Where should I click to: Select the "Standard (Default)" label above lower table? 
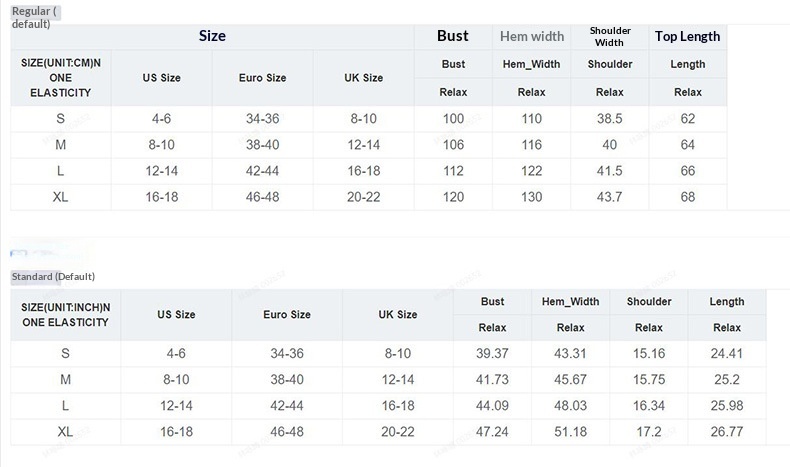[52, 276]
